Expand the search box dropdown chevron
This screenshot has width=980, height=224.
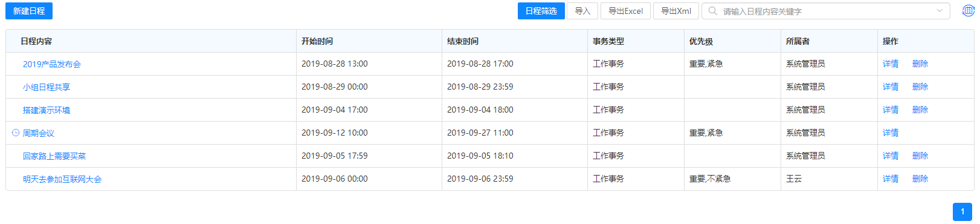(x=940, y=11)
